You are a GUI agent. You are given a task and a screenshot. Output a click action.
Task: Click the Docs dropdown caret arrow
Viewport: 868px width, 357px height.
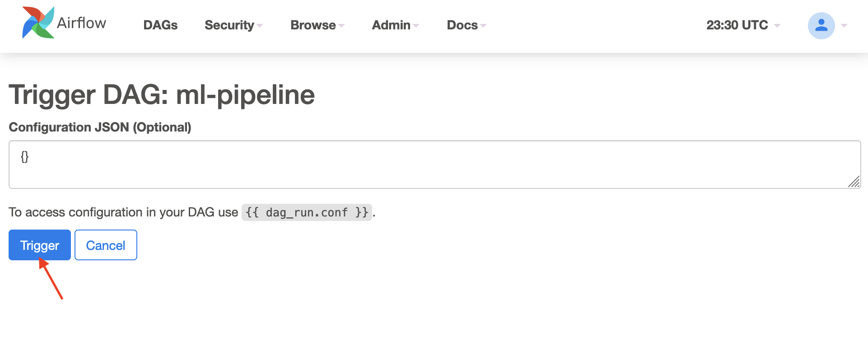[x=483, y=26]
